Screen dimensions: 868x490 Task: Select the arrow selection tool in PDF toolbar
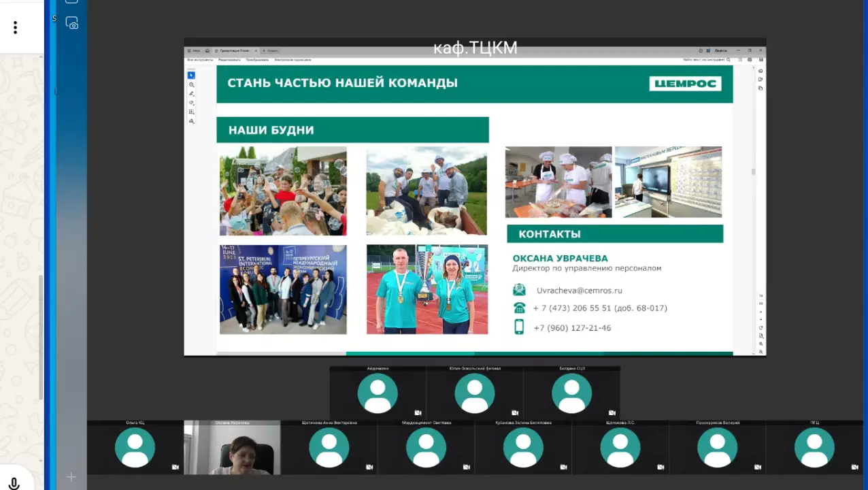pyautogui.click(x=191, y=75)
